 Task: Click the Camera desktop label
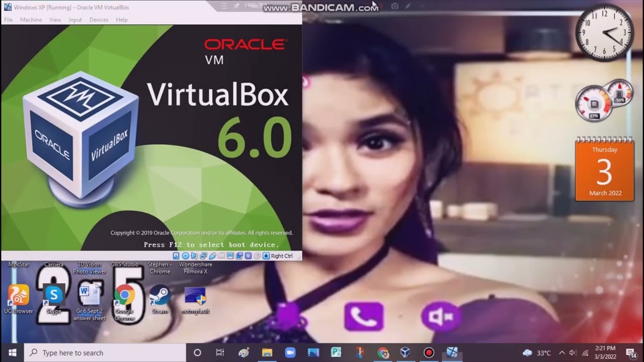tap(54, 264)
